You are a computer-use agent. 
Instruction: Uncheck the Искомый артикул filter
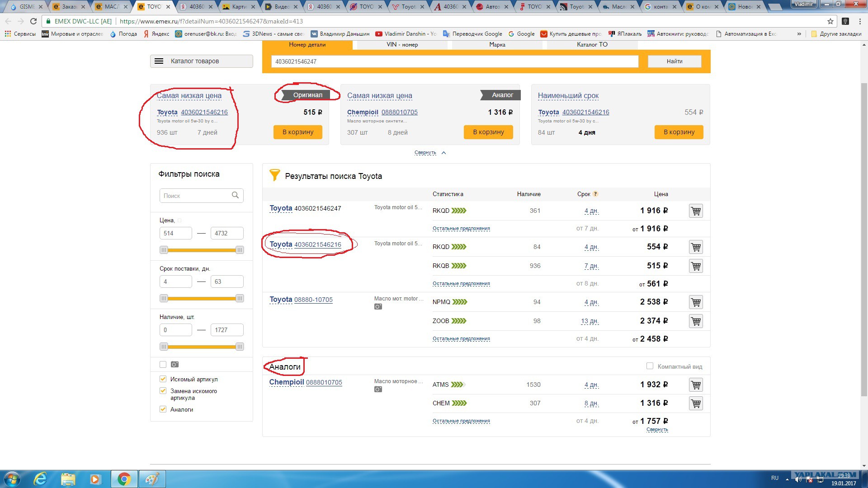click(x=163, y=379)
